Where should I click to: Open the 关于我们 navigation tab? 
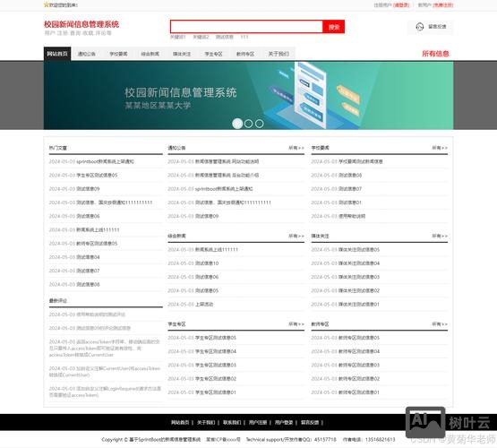[278, 54]
